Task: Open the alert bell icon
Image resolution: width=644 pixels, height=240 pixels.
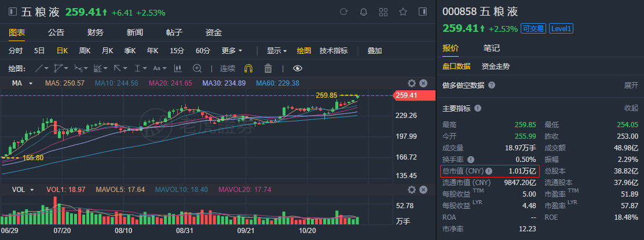Action: 364,12
